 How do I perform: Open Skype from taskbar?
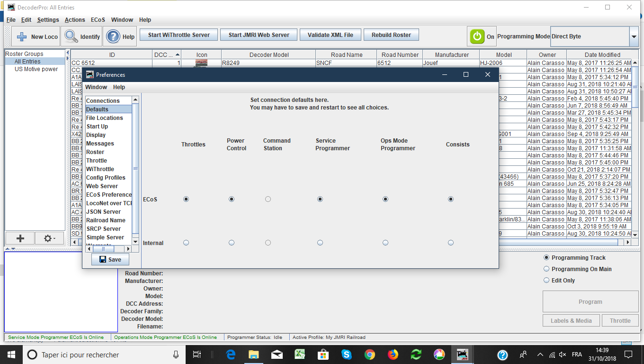pos(347,354)
